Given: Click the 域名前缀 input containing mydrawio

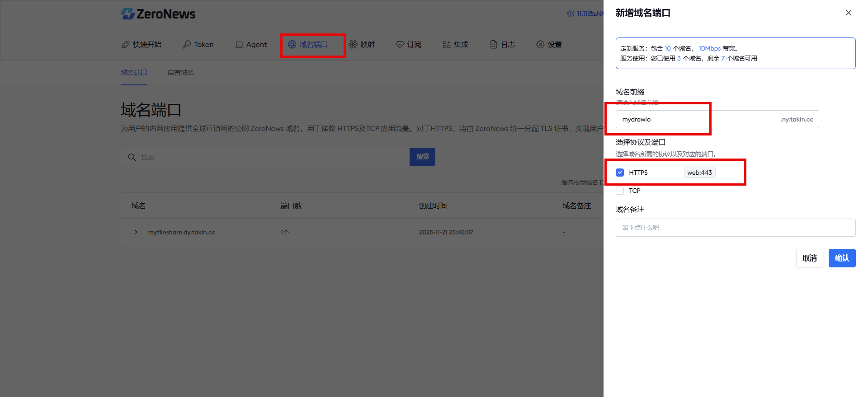Looking at the screenshot, I should 696,119.
